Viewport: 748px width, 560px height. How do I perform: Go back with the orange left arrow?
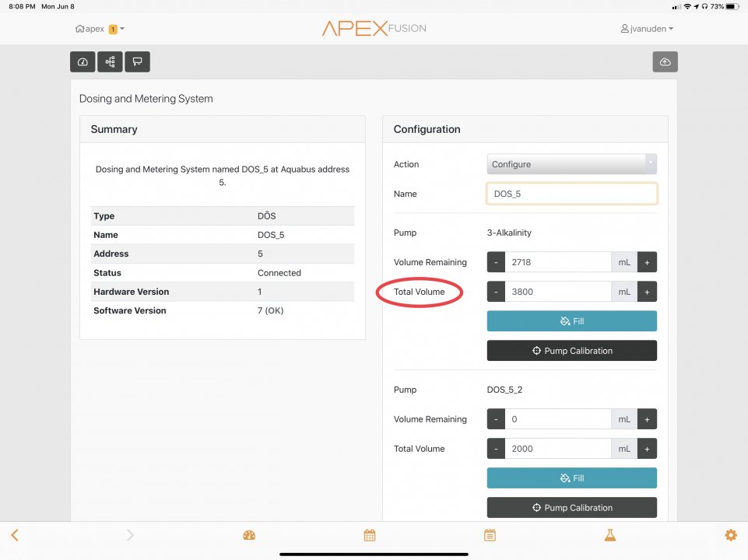[x=15, y=535]
